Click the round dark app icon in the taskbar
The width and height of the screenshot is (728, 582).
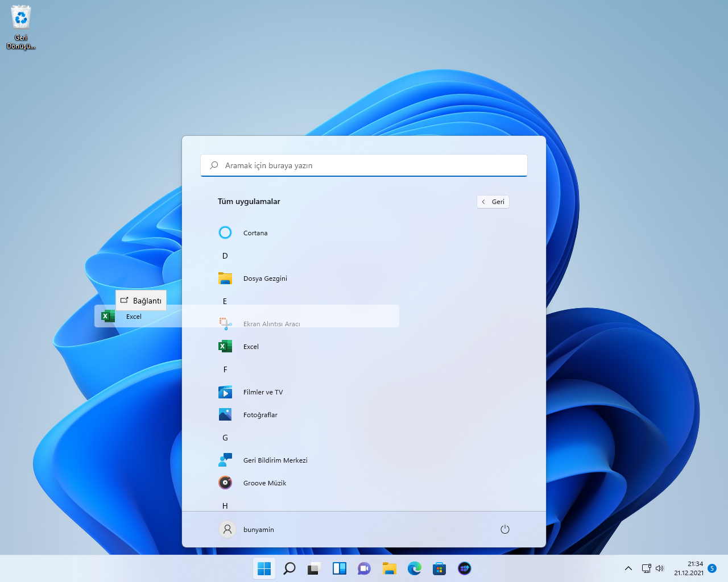[x=465, y=568]
